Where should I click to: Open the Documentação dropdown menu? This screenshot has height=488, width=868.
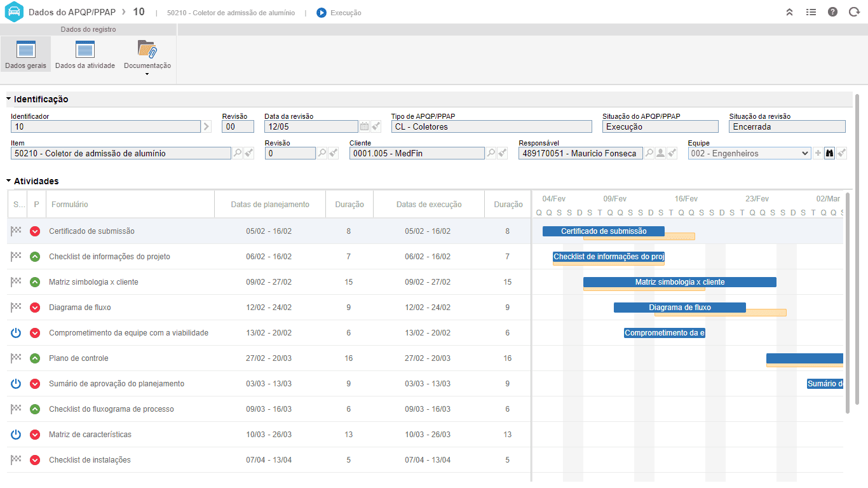pyautogui.click(x=147, y=57)
